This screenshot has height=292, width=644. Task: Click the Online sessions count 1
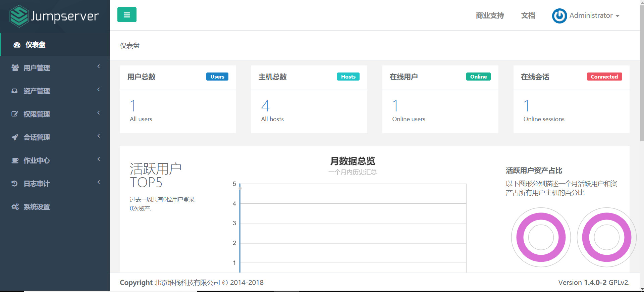pyautogui.click(x=527, y=106)
